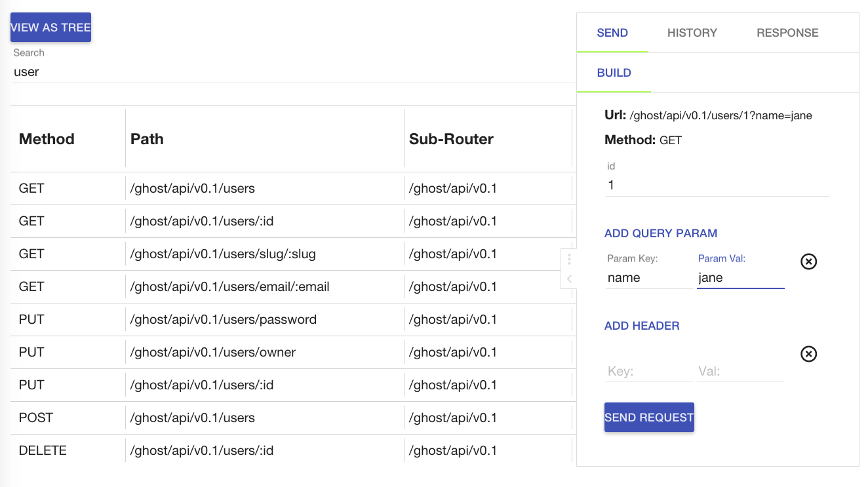This screenshot has width=868, height=487.
Task: Select the POST /ghost/api/v0.1/users path
Action: [193, 418]
